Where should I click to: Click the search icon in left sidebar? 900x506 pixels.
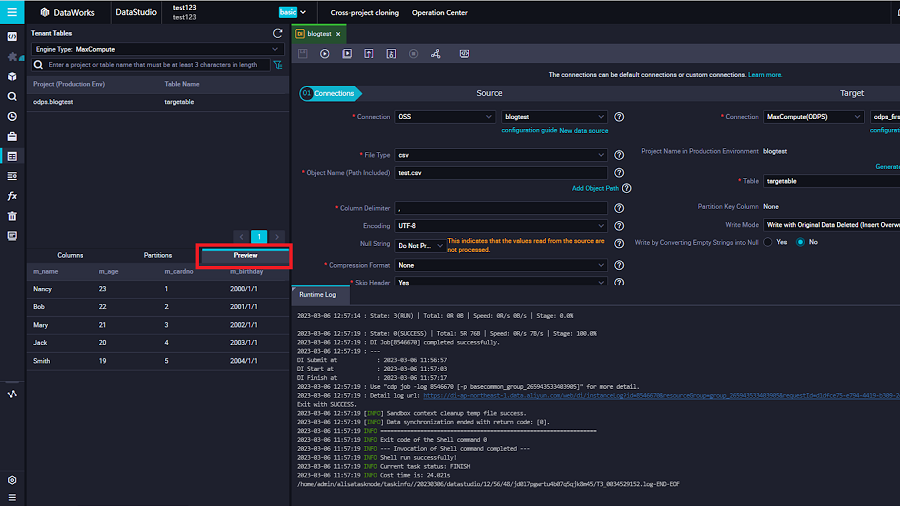[x=12, y=96]
